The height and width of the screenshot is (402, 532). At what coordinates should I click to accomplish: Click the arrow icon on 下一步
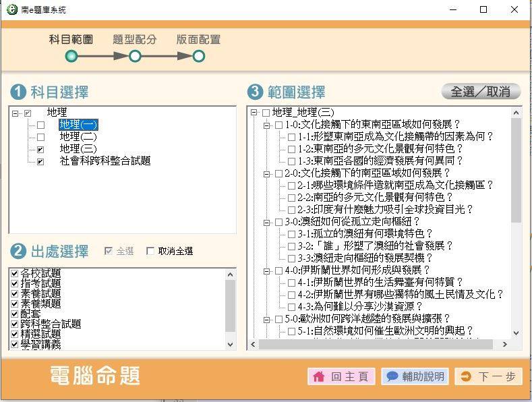coord(466,376)
